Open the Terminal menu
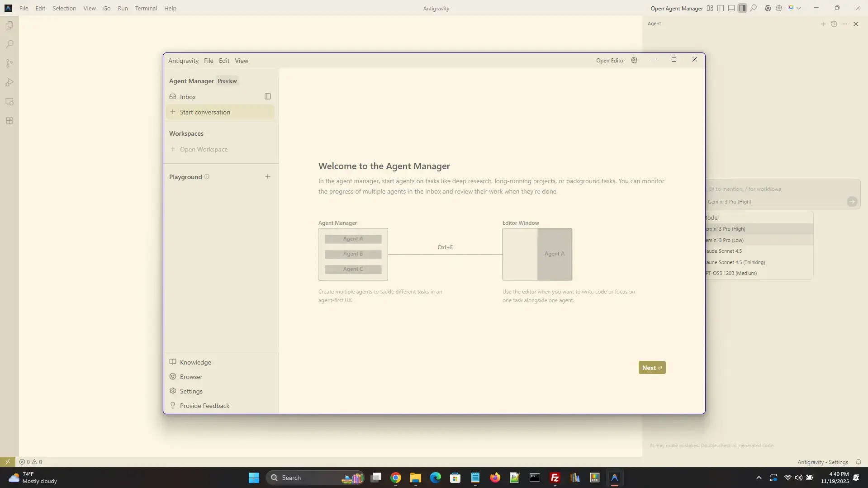Image resolution: width=868 pixels, height=488 pixels. click(146, 8)
